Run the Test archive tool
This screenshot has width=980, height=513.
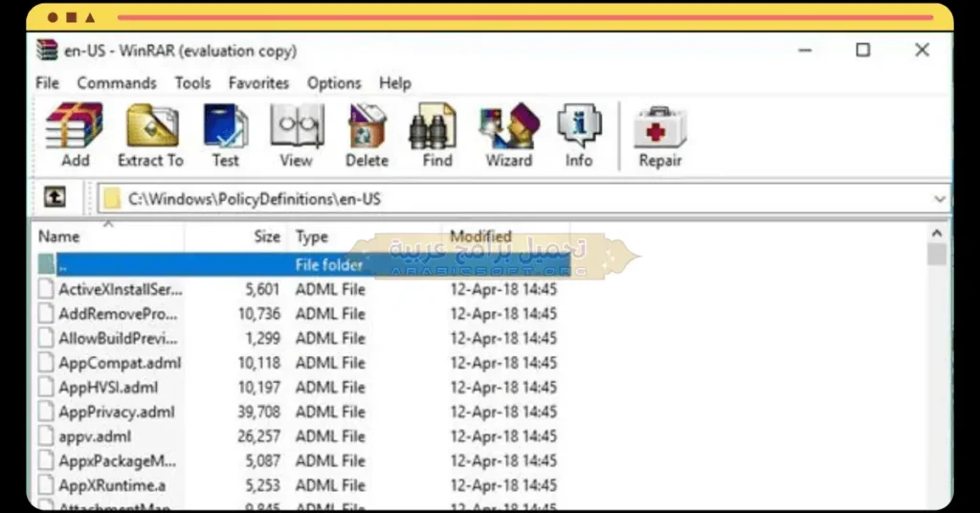click(x=226, y=135)
